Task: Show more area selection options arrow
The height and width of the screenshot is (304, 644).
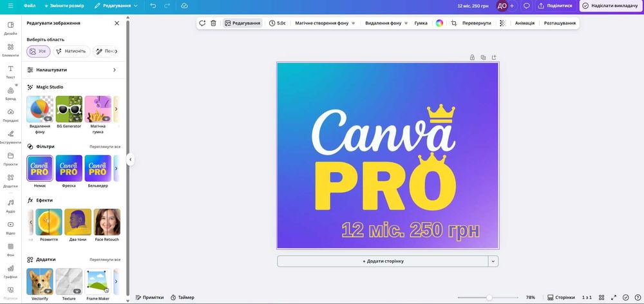Action: click(x=116, y=52)
